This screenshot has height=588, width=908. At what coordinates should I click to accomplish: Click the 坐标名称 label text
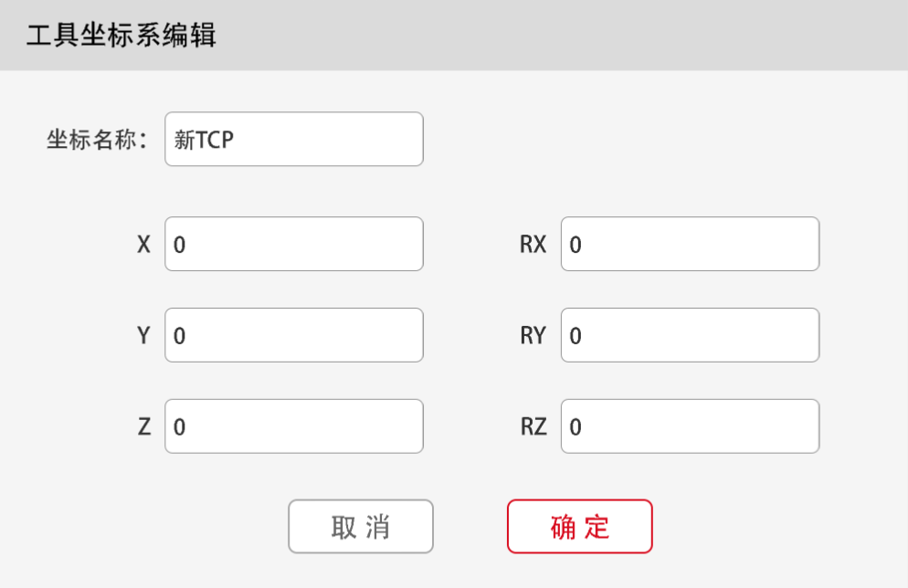click(97, 141)
